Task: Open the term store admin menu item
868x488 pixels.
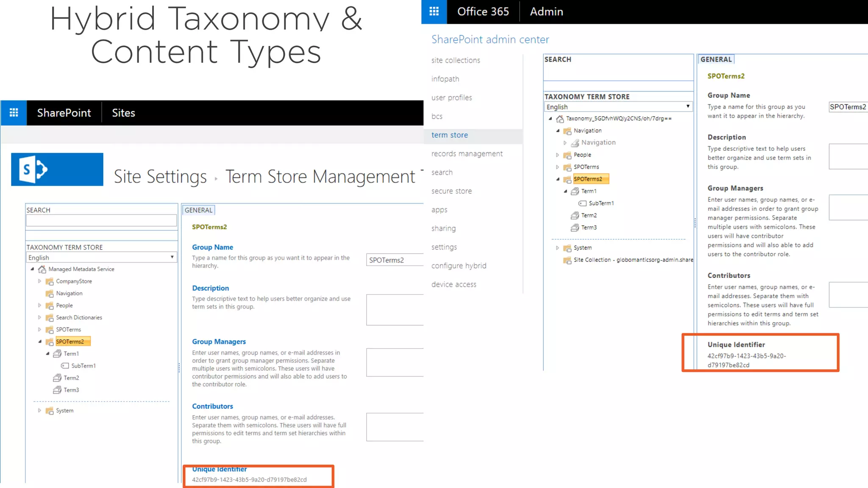Action: point(450,135)
